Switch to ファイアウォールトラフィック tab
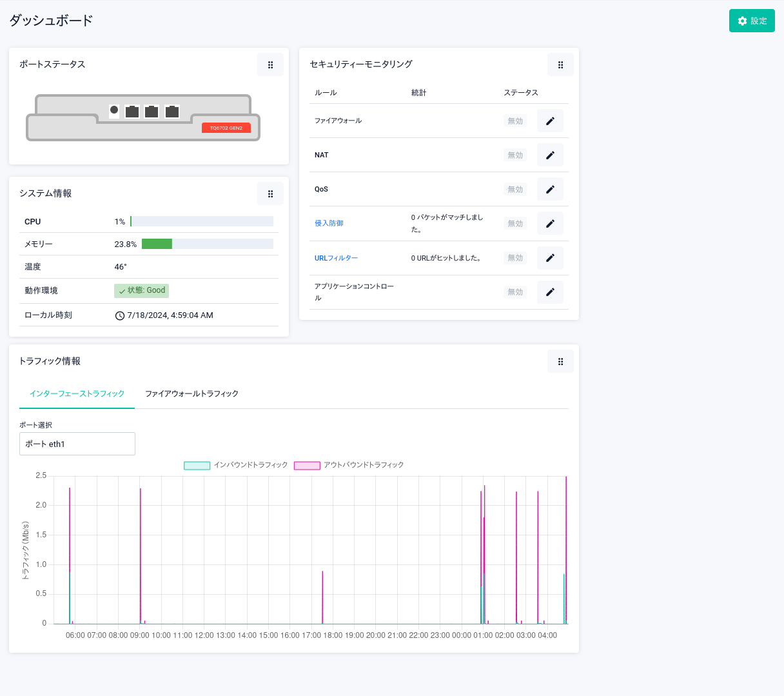This screenshot has height=696, width=784. [191, 393]
